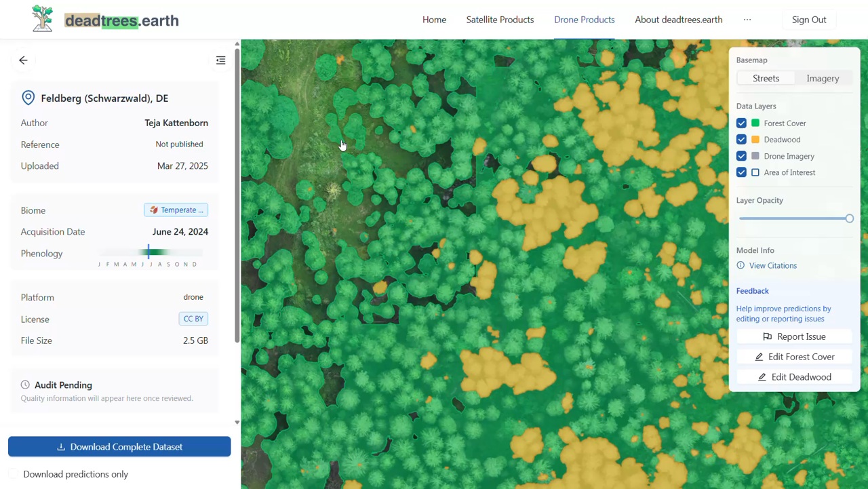Go to About deadtrees.earth page
Viewport: 868px width, 489px height.
(x=678, y=20)
